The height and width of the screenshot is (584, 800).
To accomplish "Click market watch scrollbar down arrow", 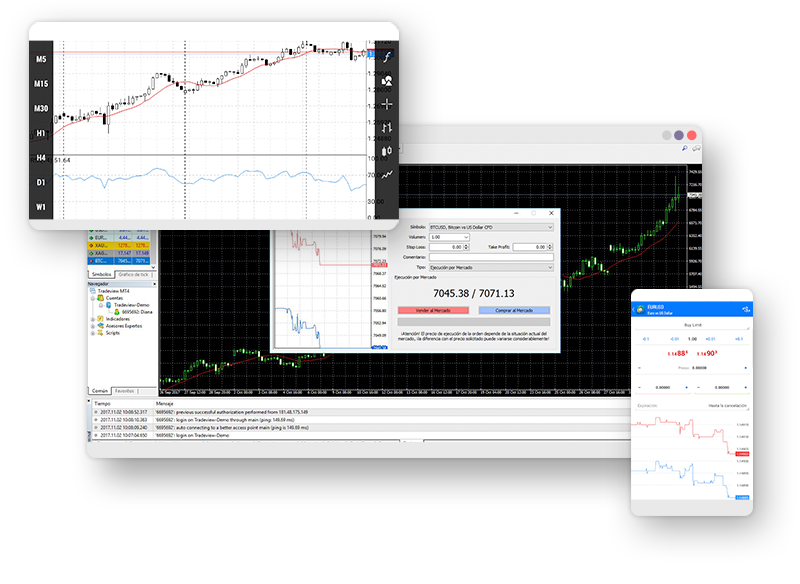I will (x=154, y=267).
